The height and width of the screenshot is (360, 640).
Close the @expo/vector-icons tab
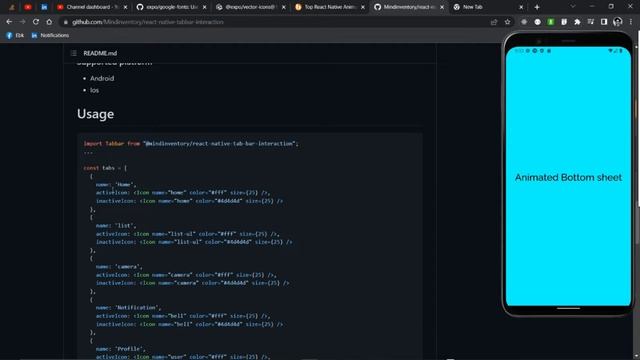tap(284, 7)
